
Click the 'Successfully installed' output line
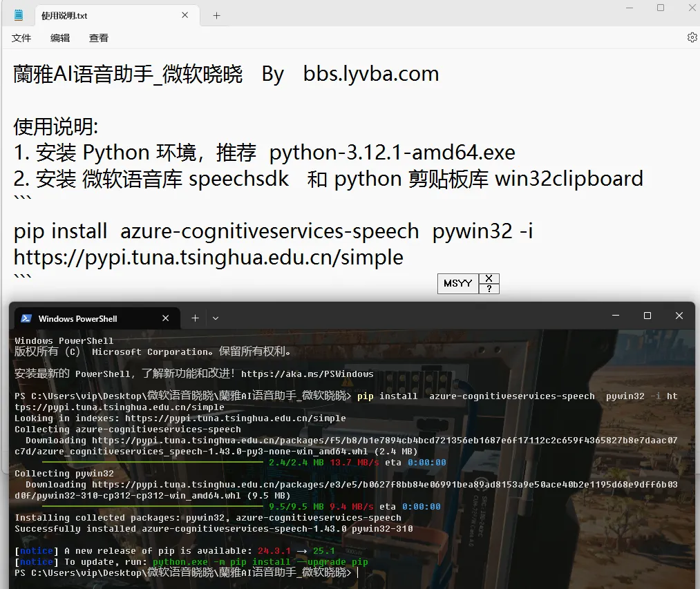point(214,529)
